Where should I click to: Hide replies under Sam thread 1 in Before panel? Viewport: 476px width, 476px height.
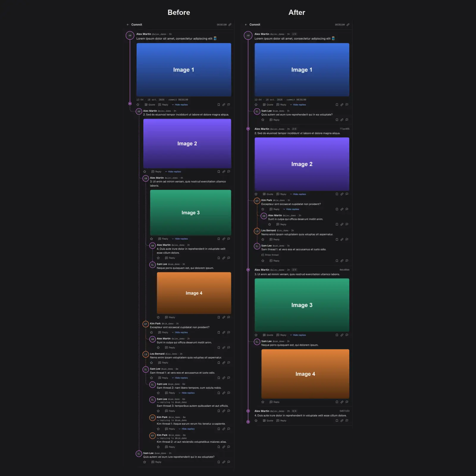[180, 378]
